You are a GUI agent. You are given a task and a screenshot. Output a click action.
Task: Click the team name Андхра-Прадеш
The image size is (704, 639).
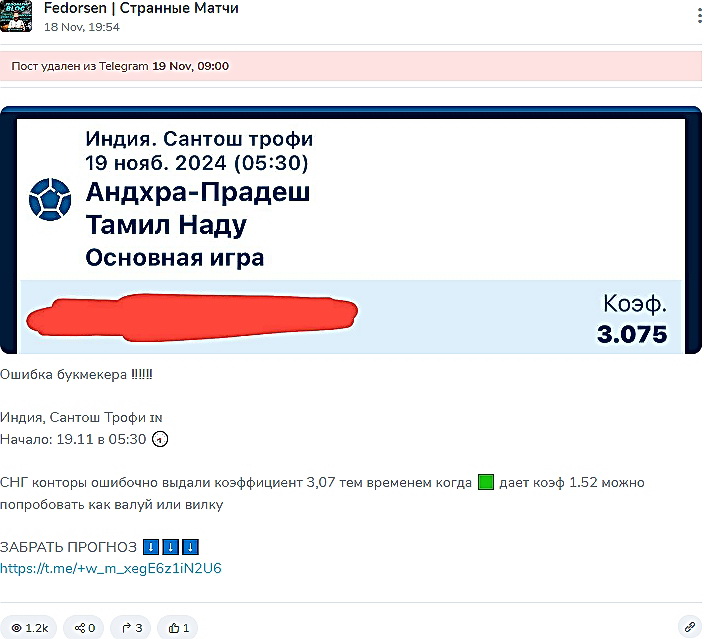[x=198, y=192]
